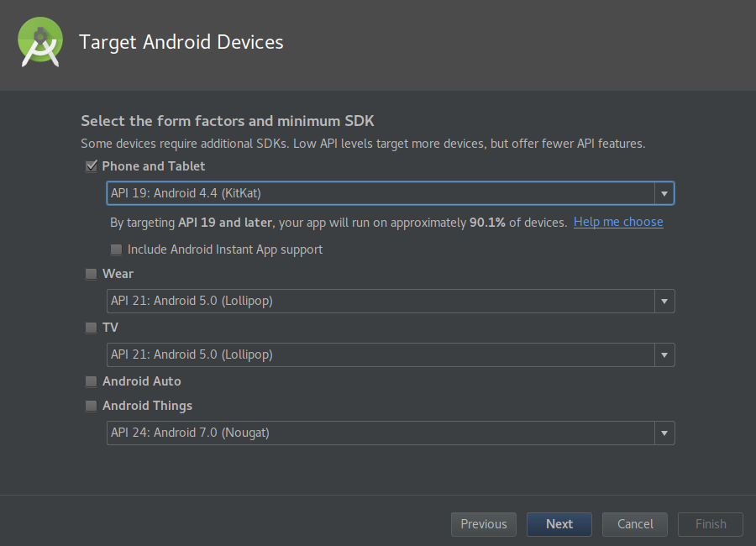Open the TV minimum SDK dropdown arrow
Image resolution: width=756 pixels, height=546 pixels.
tap(664, 355)
